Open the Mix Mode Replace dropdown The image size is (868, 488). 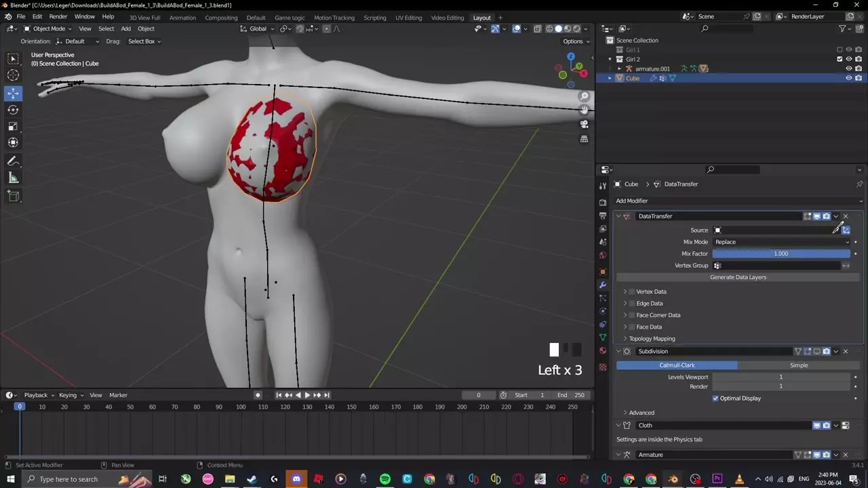tap(781, 242)
